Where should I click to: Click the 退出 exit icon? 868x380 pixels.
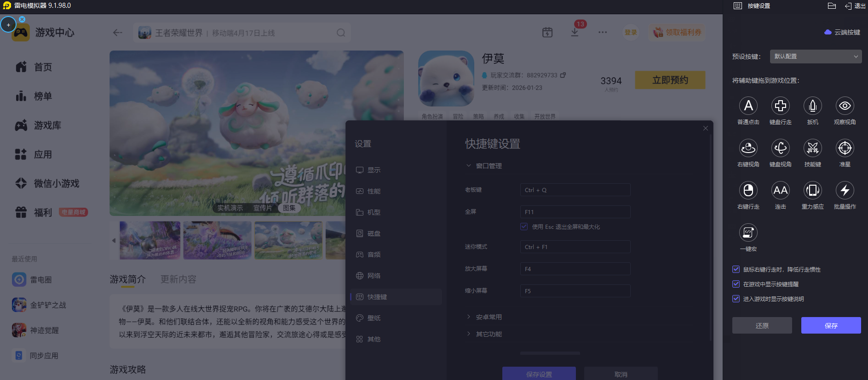855,6
